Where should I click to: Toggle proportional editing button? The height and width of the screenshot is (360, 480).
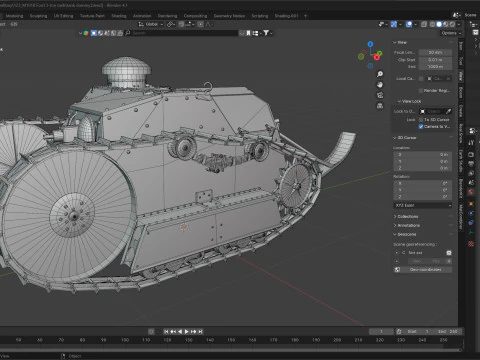[200, 24]
